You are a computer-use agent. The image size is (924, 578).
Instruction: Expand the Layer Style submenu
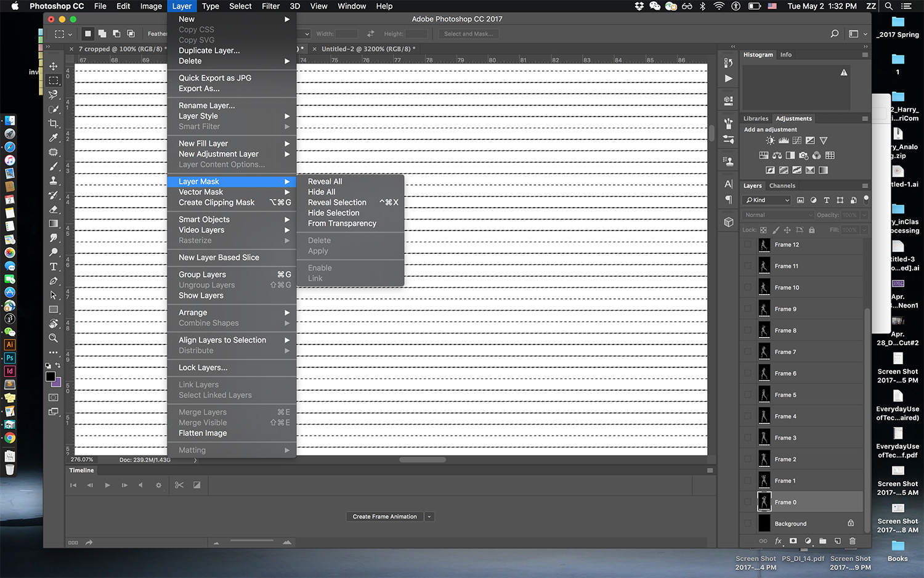pos(232,116)
